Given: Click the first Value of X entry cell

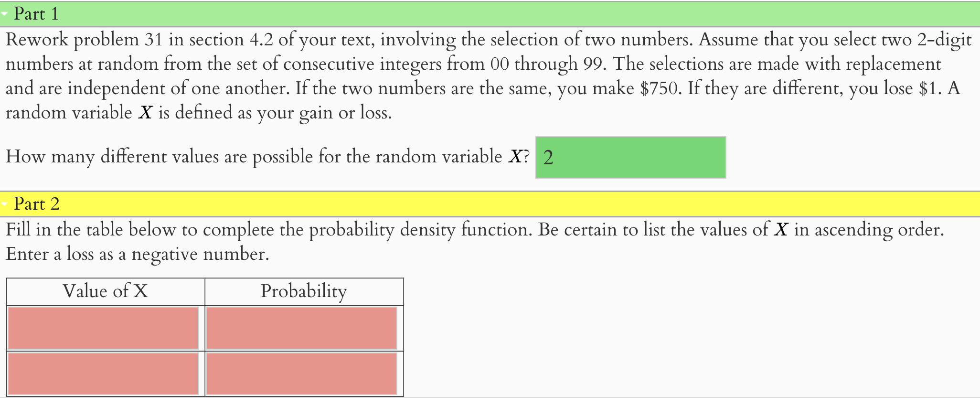Looking at the screenshot, I should [x=103, y=328].
